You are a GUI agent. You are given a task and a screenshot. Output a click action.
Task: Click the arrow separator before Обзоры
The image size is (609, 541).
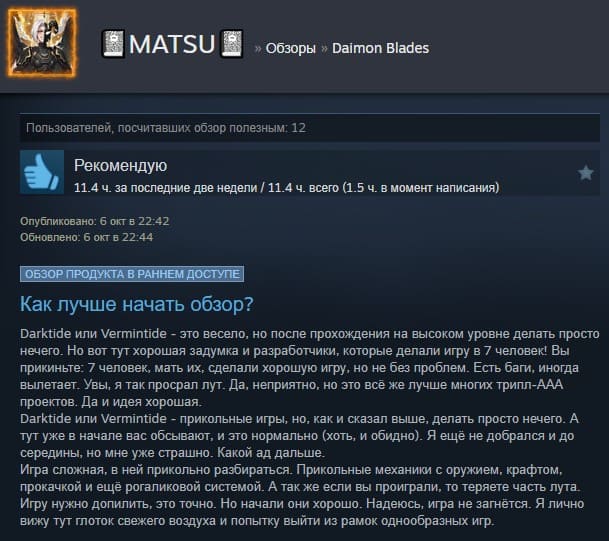tap(258, 49)
